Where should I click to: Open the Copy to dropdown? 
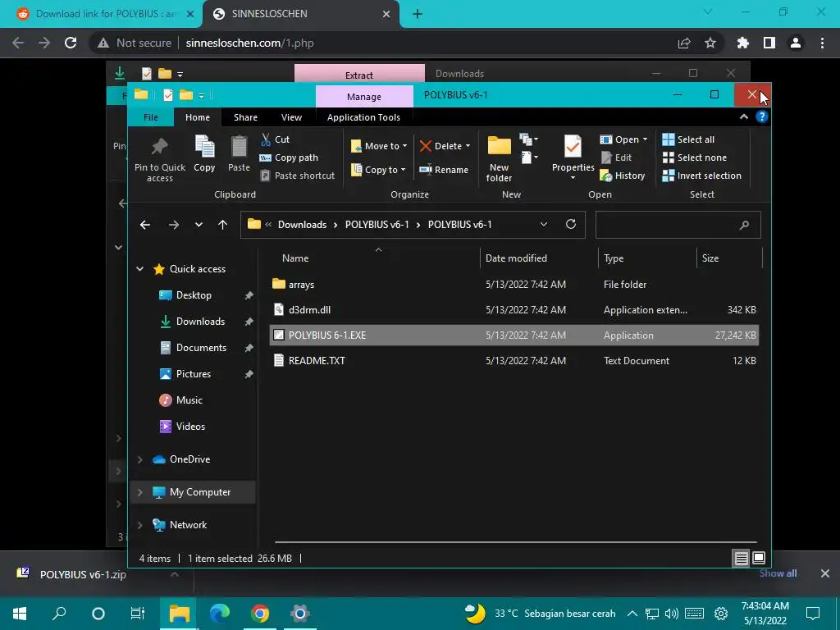pos(378,170)
